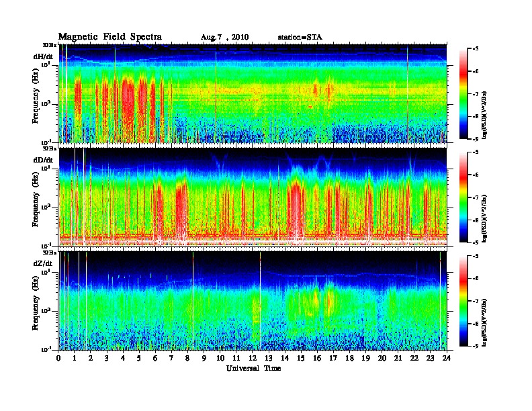
Task: Click the "0" tick on the Universal Time axis
Action: [x=58, y=359]
